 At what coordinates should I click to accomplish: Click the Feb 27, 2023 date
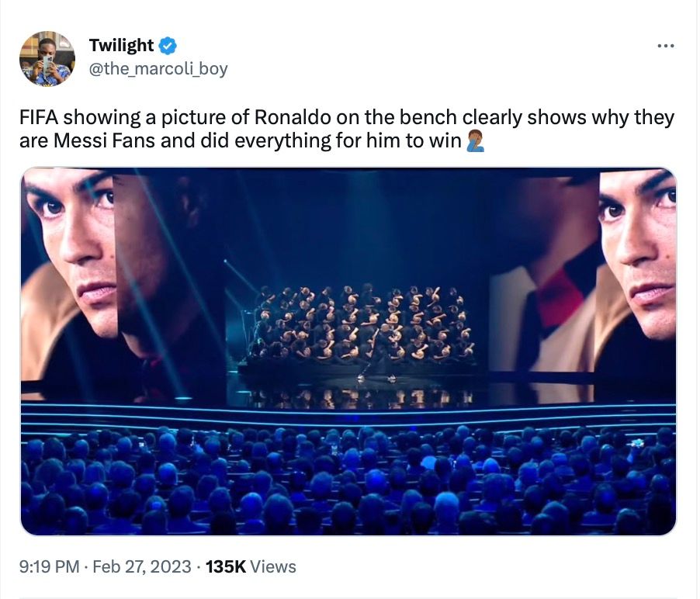pyautogui.click(x=142, y=566)
